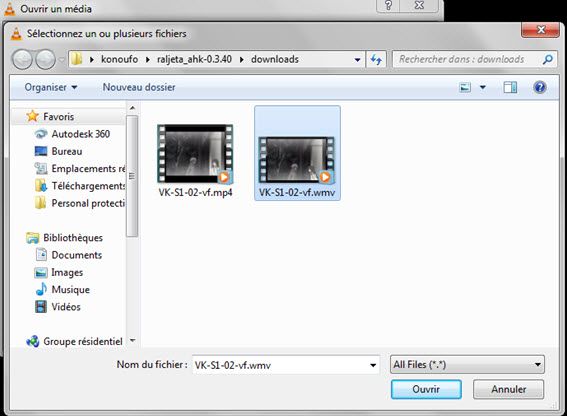Click the Annuler button
This screenshot has width=567, height=416.
(x=508, y=390)
